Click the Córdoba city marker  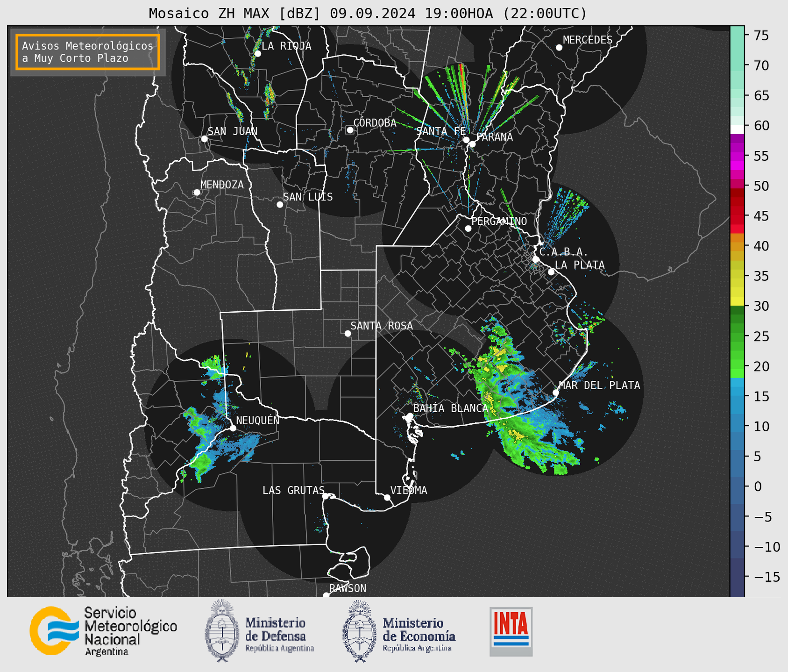pos(350,130)
